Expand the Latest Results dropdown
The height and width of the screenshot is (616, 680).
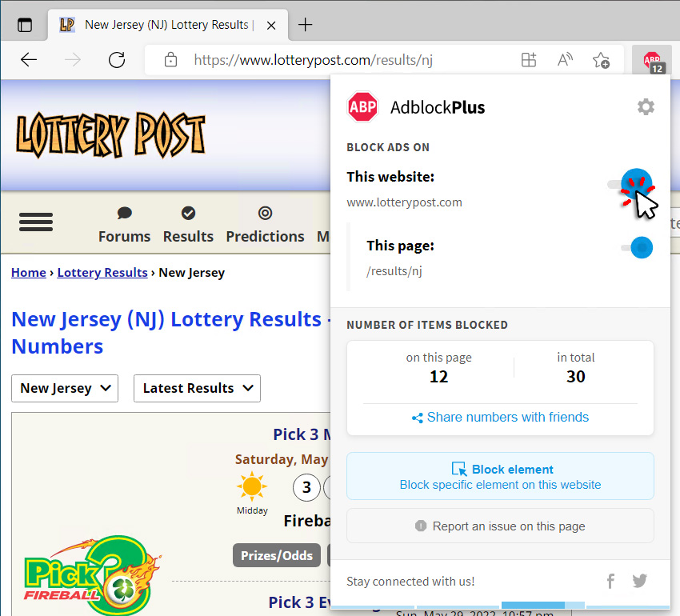(197, 388)
